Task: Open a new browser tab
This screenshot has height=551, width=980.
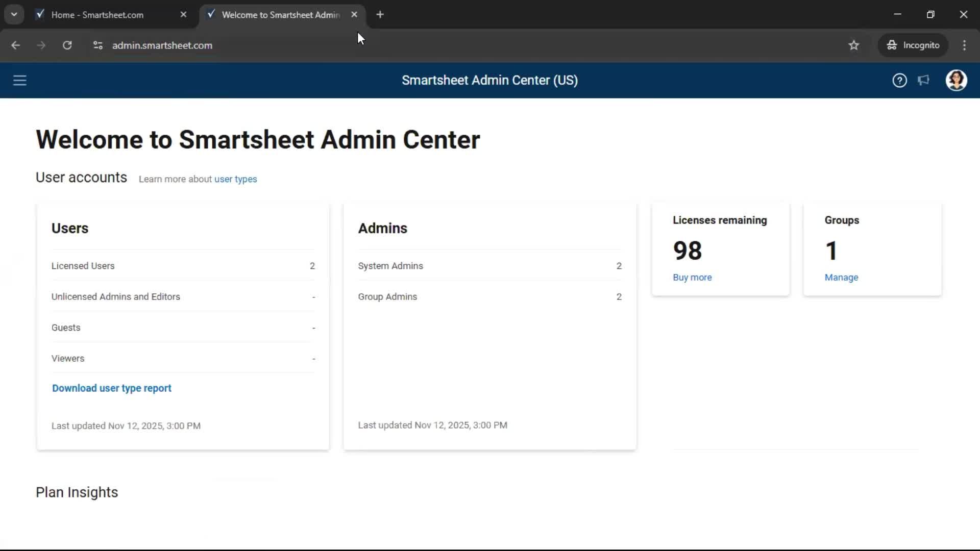Action: pos(380,15)
